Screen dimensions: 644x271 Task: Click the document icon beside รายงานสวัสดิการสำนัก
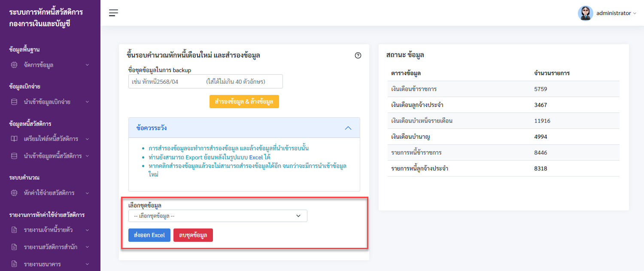[x=14, y=247]
